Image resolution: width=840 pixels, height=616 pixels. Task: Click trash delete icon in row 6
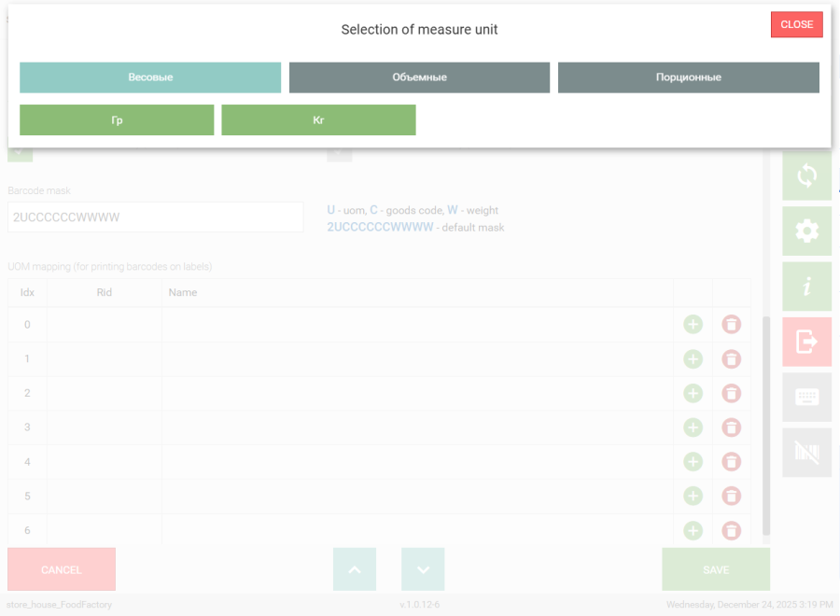(732, 530)
